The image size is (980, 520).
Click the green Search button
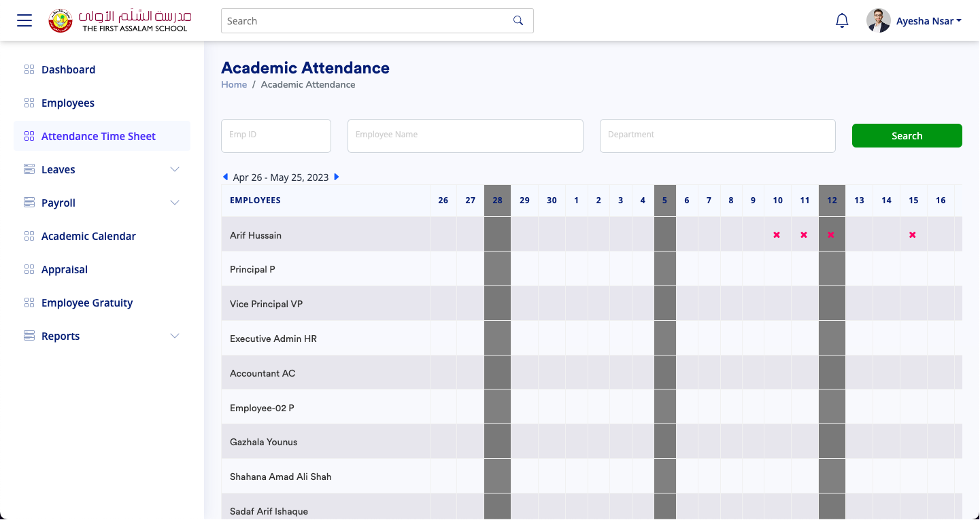pos(907,136)
